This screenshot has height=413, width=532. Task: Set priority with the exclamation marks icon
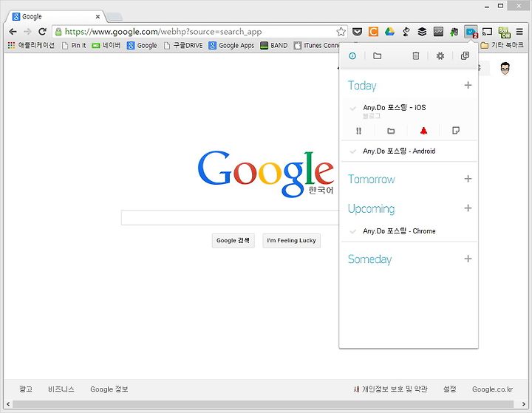click(x=358, y=131)
